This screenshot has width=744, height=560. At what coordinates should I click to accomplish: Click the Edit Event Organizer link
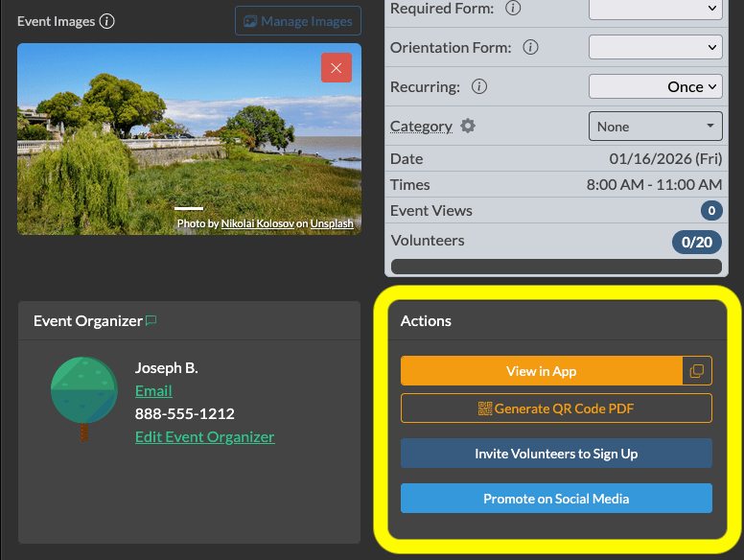204,436
